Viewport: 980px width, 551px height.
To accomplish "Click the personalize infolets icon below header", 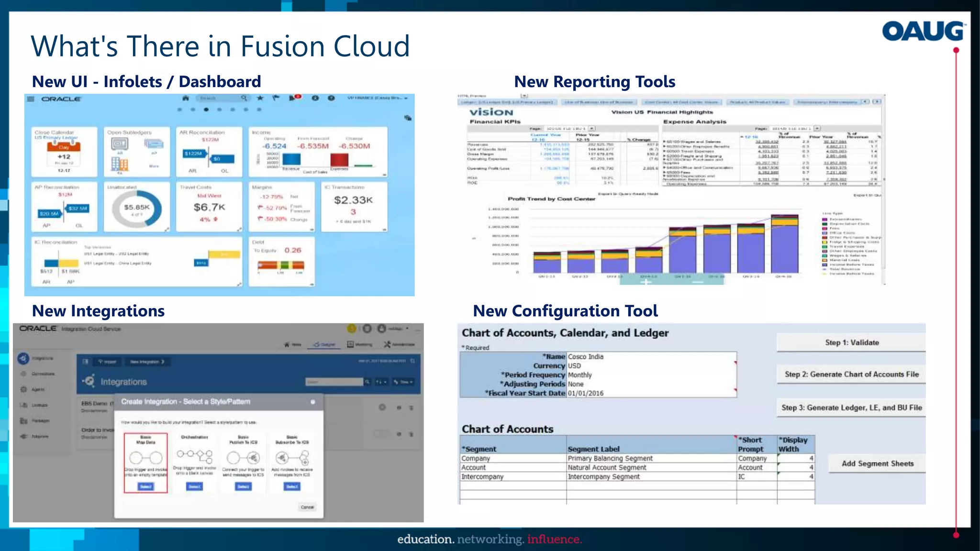I will point(408,118).
